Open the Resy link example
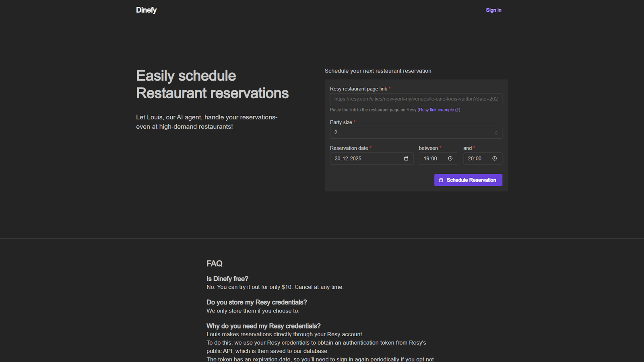Screen dimensions: 644x362 (x=439, y=110)
